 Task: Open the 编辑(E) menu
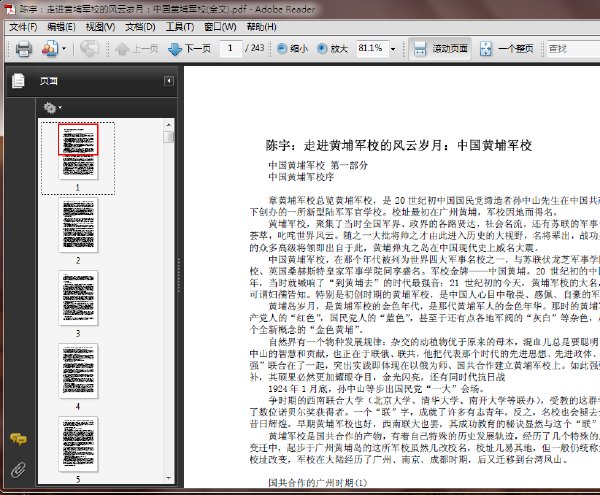point(61,27)
